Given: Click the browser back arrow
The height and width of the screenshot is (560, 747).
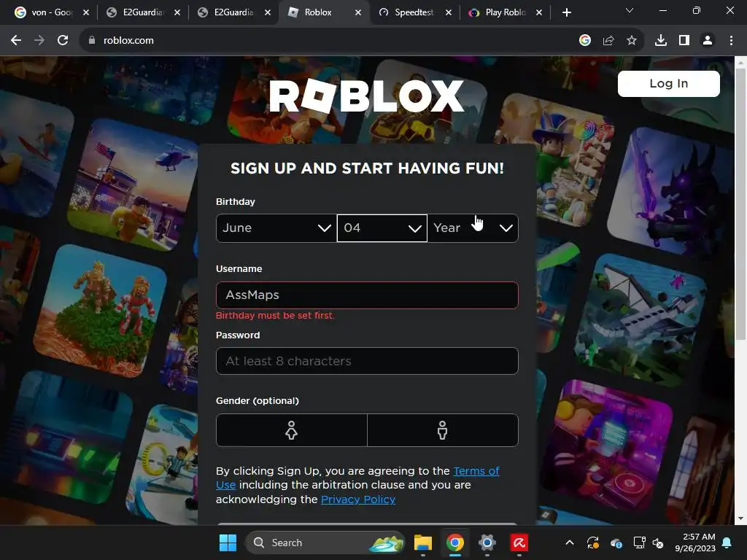Looking at the screenshot, I should click(x=16, y=41).
